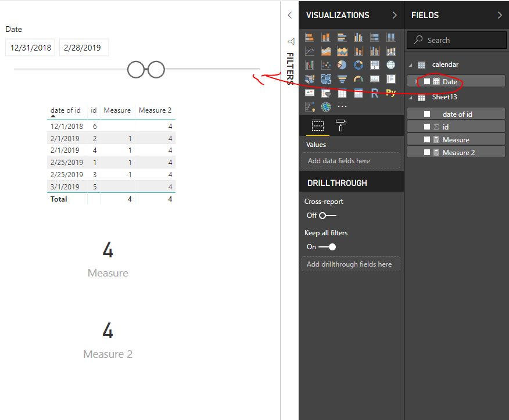
Task: Click the Measure column header in table
Action: [117, 110]
